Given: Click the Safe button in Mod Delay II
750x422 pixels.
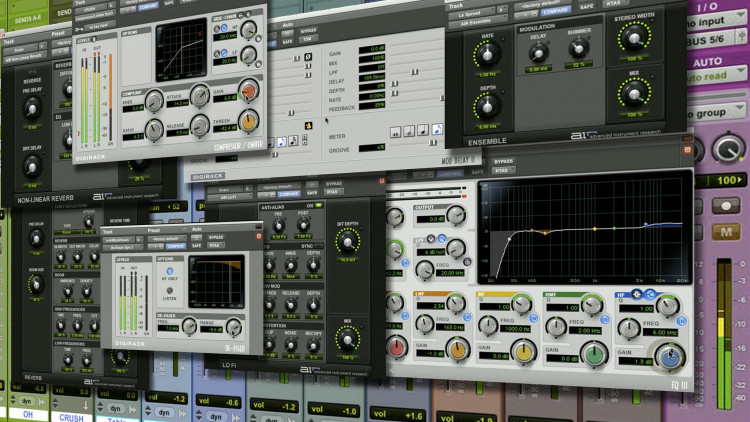Looking at the screenshot, I should [287, 42].
